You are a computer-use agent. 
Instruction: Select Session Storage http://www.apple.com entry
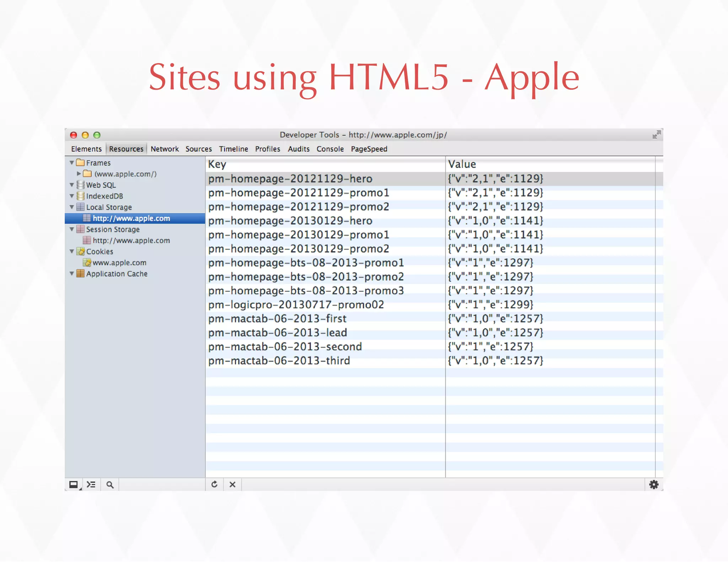[131, 241]
